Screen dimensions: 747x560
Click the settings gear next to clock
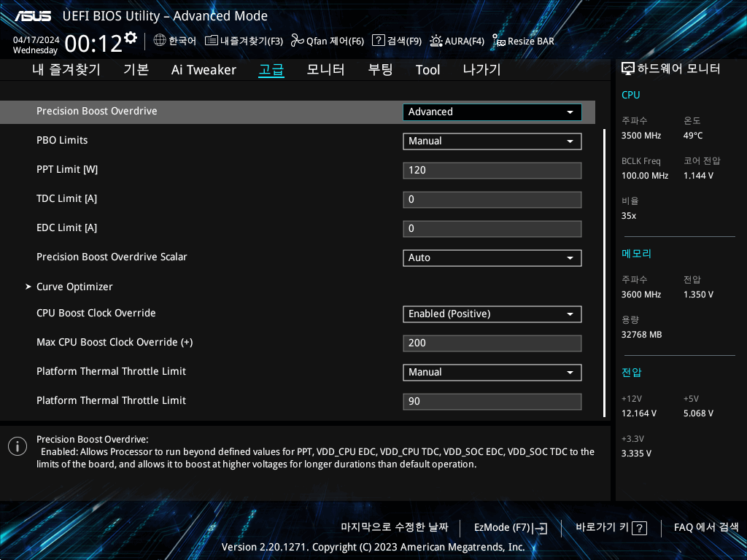coord(131,38)
